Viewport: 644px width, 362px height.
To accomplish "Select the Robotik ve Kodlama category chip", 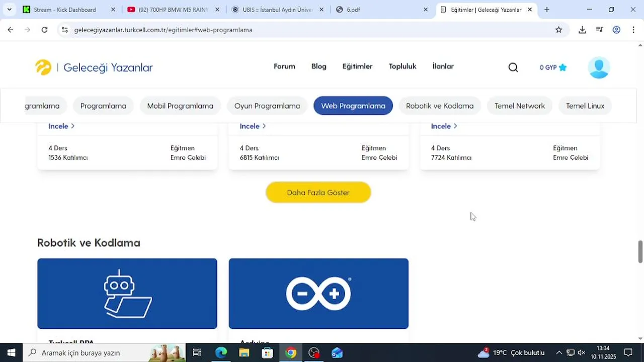I will tap(440, 106).
